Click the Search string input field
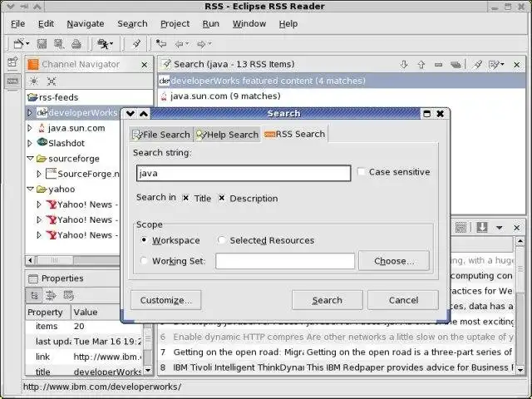This screenshot has width=532, height=399. 244,173
